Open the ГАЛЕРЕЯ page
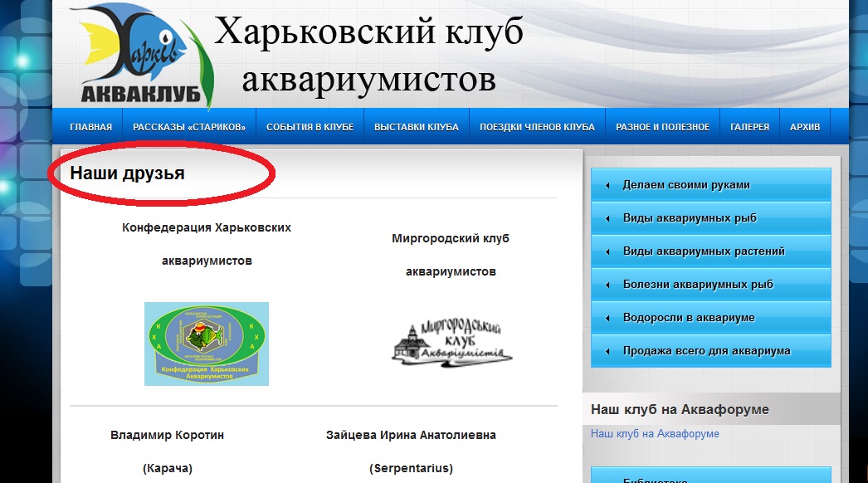 (749, 127)
